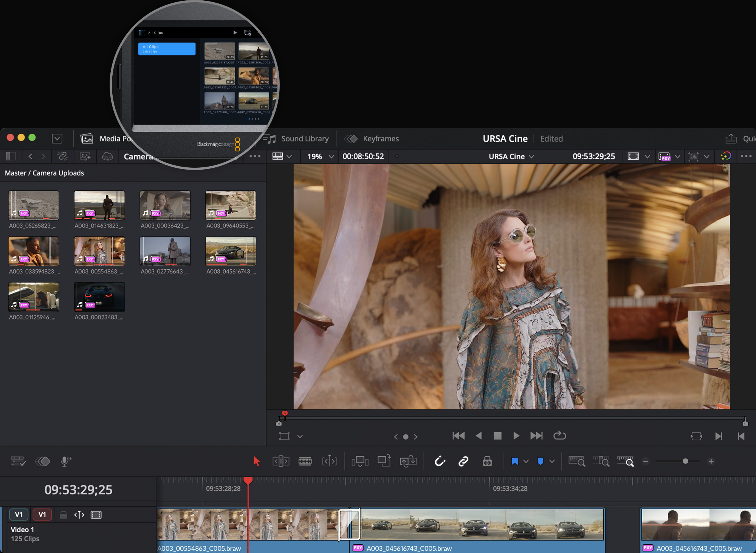The height and width of the screenshot is (553, 756).
Task: Select the arrow Selection mode tool
Action: coord(256,461)
